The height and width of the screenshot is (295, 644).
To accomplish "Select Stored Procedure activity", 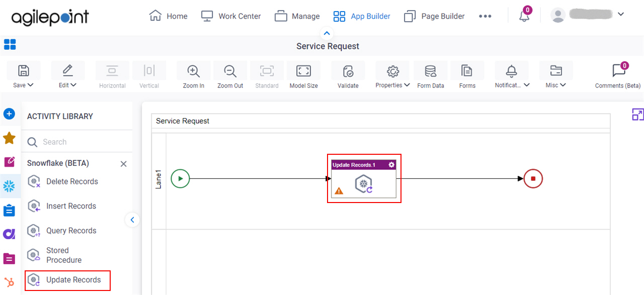I will tap(55, 255).
